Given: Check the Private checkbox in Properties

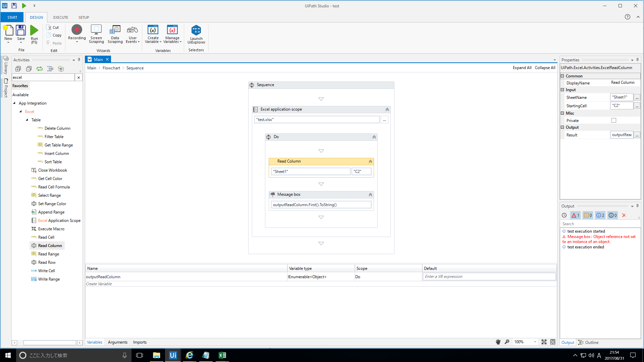Looking at the screenshot, I should pyautogui.click(x=614, y=121).
